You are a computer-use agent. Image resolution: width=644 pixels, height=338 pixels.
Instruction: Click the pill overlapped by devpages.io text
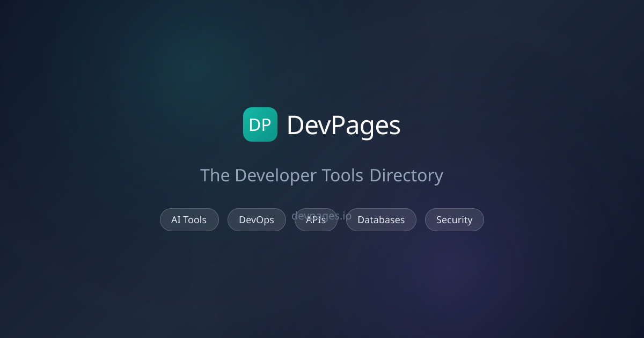[316, 224]
